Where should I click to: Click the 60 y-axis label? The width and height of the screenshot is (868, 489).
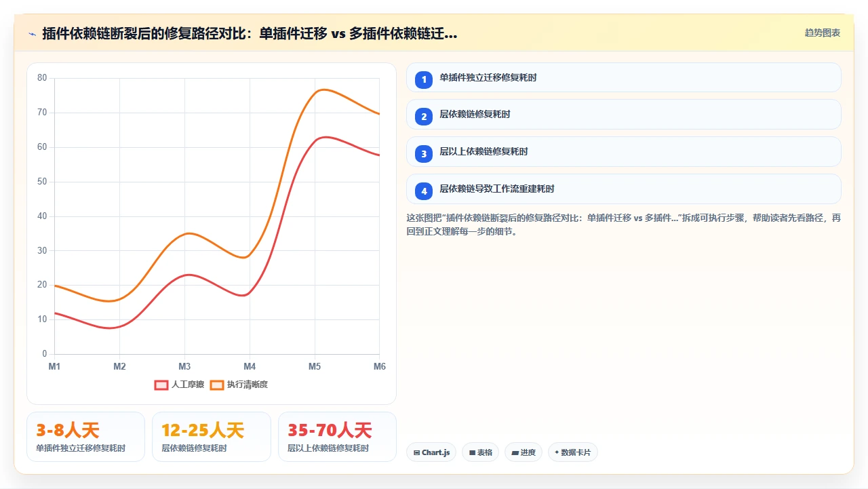point(42,147)
